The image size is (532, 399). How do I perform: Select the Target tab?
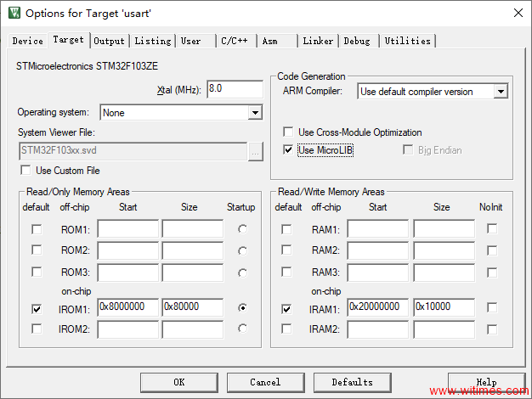click(68, 40)
